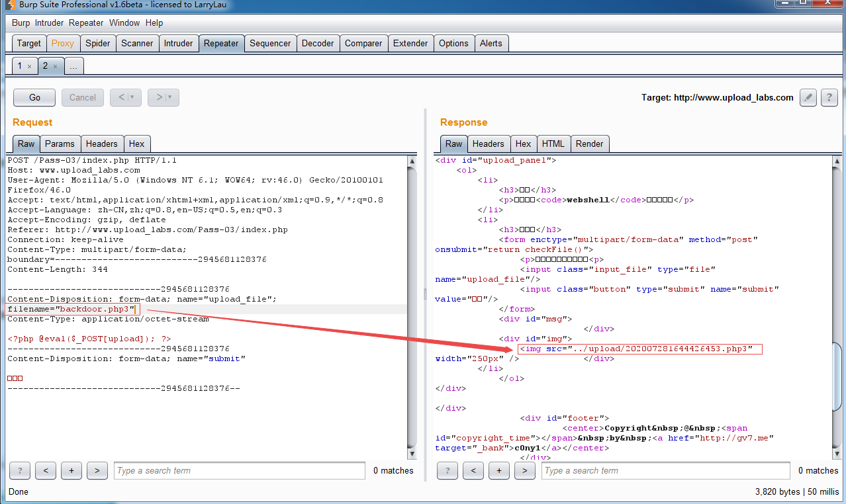Click the response search text field

(x=665, y=470)
